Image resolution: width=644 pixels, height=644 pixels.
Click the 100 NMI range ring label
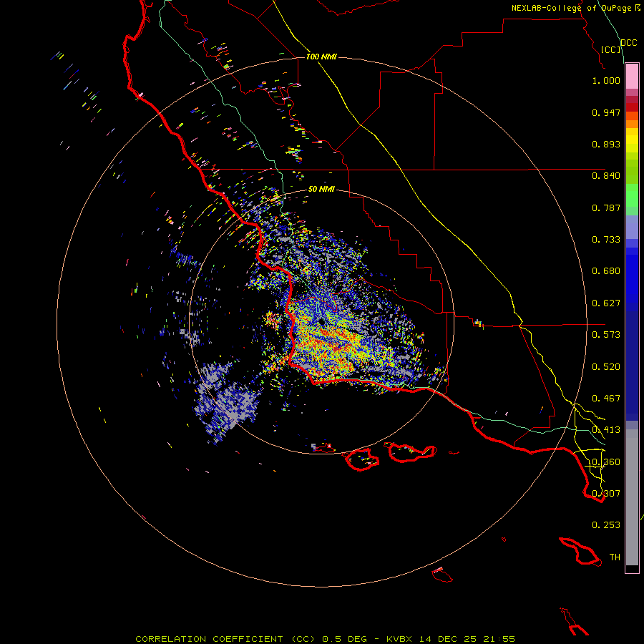click(x=321, y=57)
